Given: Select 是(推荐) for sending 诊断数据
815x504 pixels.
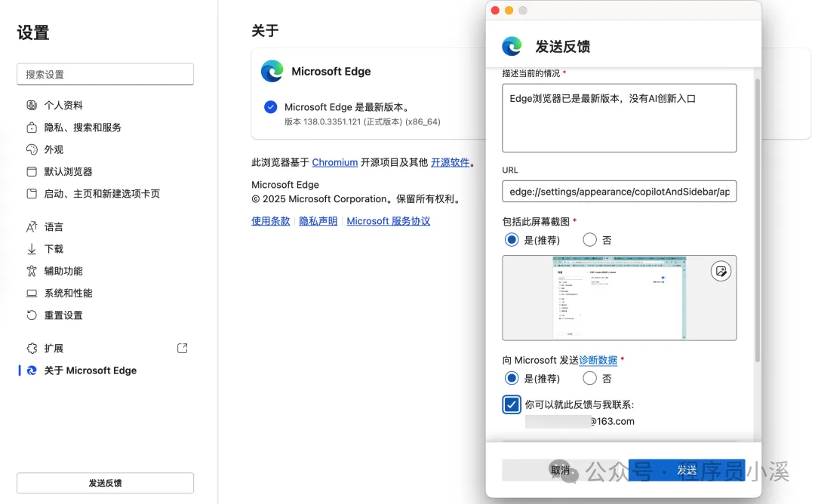Looking at the screenshot, I should 512,378.
